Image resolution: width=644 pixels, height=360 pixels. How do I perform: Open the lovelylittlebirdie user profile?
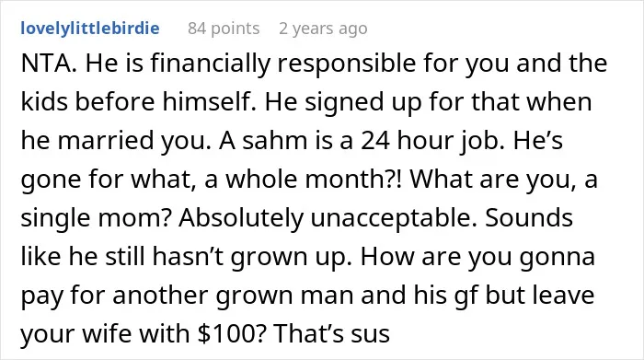pyautogui.click(x=90, y=29)
